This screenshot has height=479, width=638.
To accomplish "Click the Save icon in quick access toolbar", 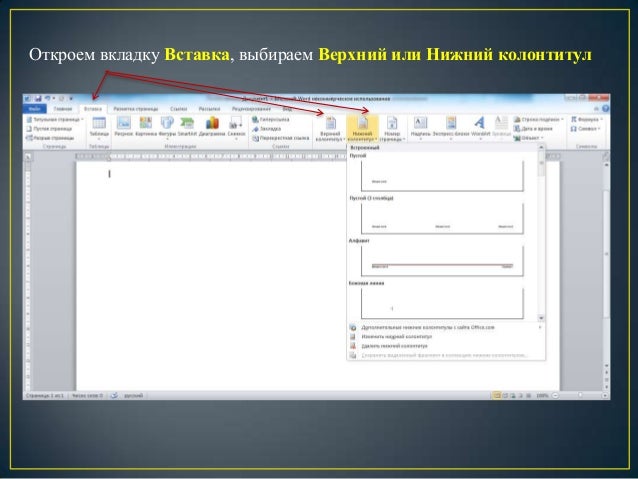I will tap(38, 98).
